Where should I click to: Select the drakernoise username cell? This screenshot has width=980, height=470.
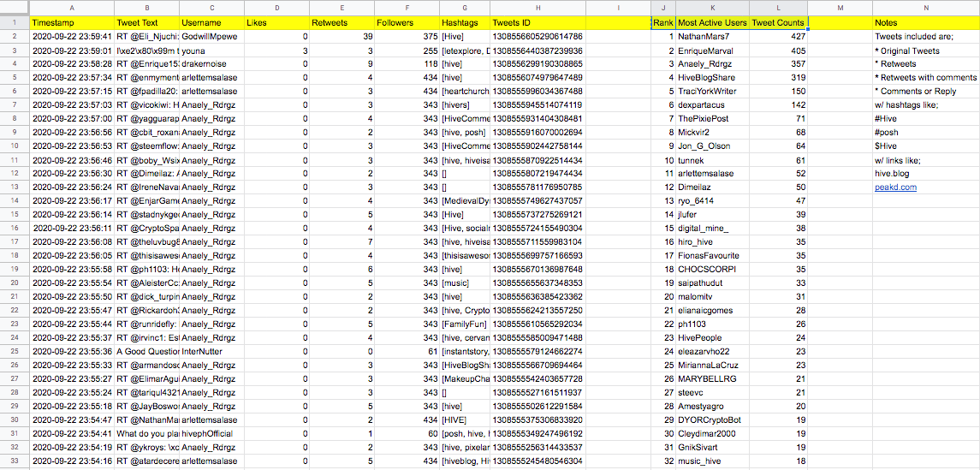[212, 63]
